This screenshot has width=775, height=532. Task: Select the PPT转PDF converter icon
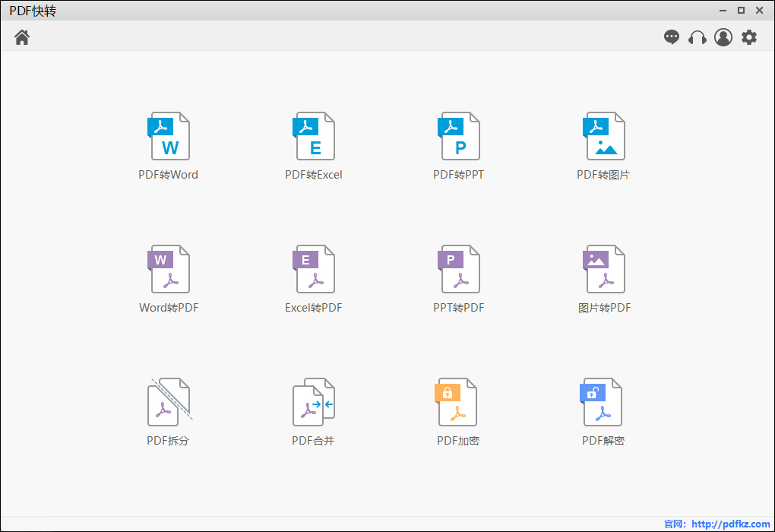pyautogui.click(x=459, y=269)
